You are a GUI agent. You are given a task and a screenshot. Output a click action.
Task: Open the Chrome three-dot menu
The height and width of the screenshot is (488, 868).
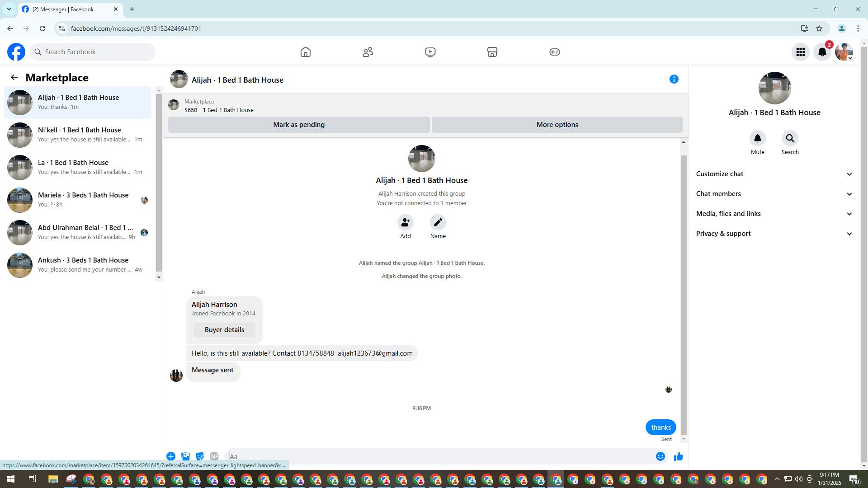pos(858,28)
